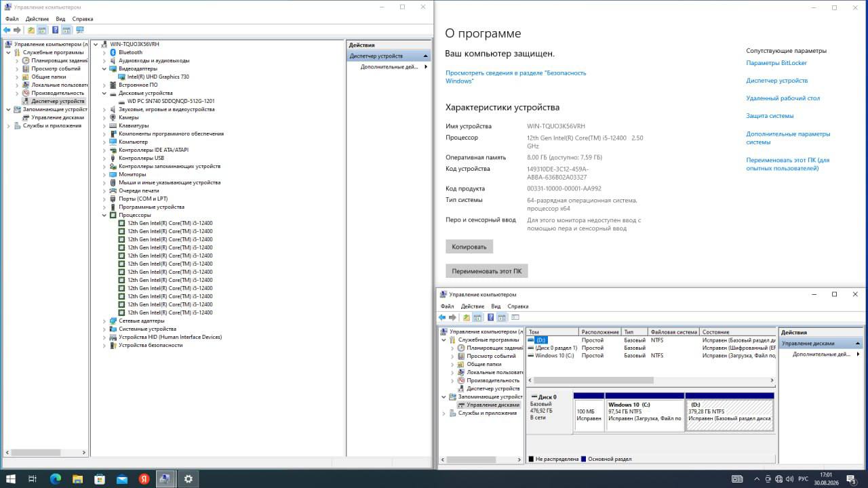Click Forward arrow in Device Manager window toolbar
This screenshot has width=868, height=488.
tap(17, 30)
